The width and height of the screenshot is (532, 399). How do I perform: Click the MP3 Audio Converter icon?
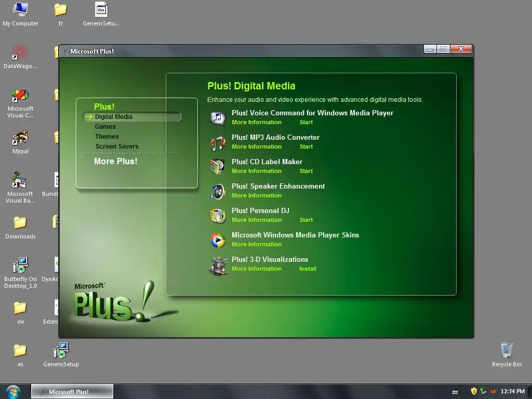[218, 143]
